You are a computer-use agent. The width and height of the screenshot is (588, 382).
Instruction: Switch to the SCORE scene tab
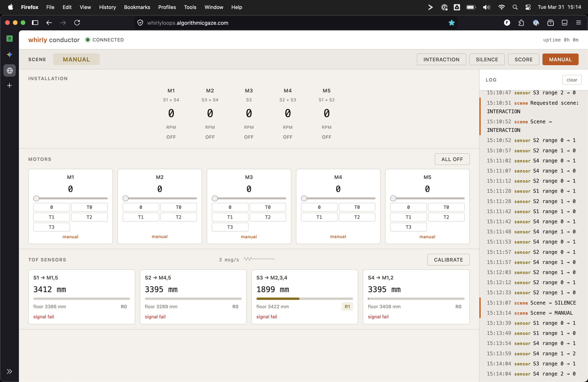[x=523, y=59]
